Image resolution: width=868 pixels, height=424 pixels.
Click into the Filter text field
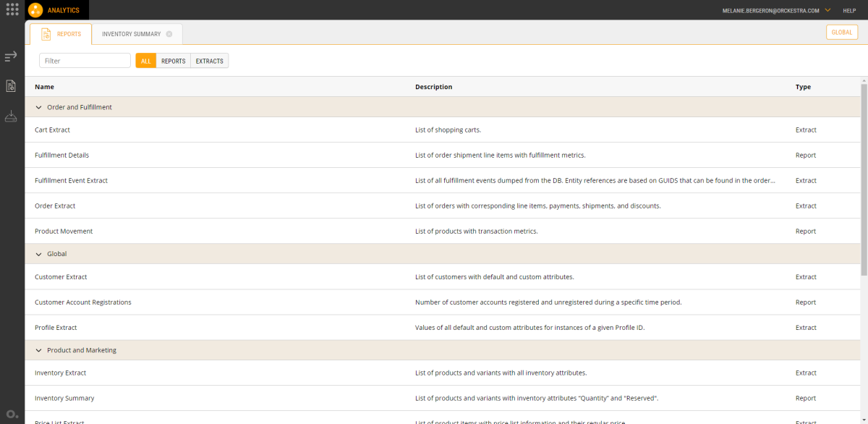(85, 61)
